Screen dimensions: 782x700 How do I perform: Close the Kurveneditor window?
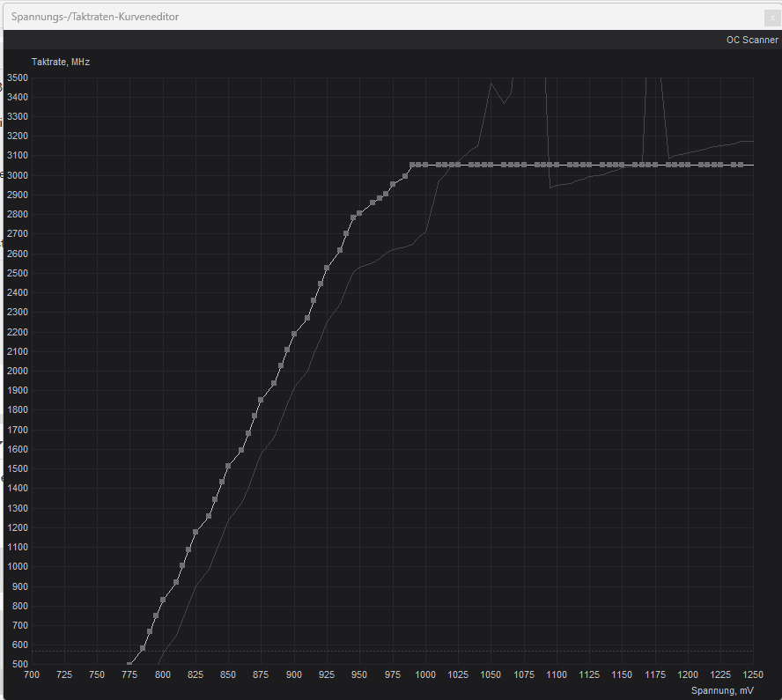[x=772, y=18]
